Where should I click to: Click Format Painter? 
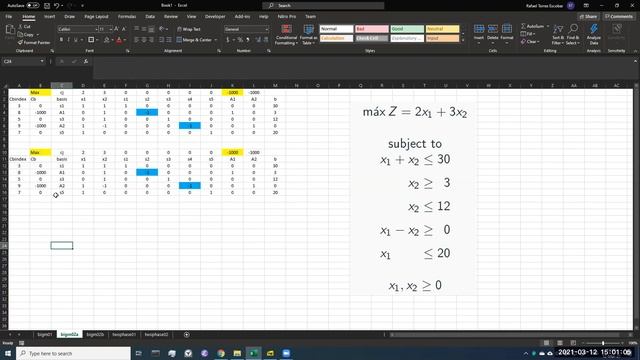click(x=34, y=42)
